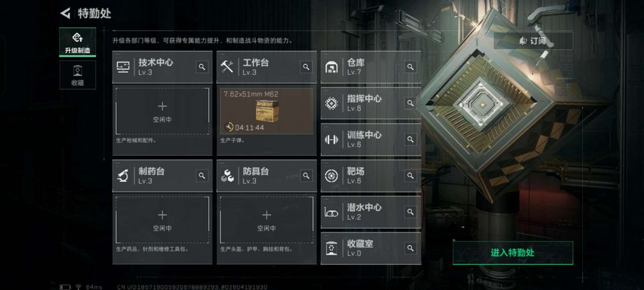644x290 pixels.
Task: Click the magnifier icon for 防具台
Action: 306,176
